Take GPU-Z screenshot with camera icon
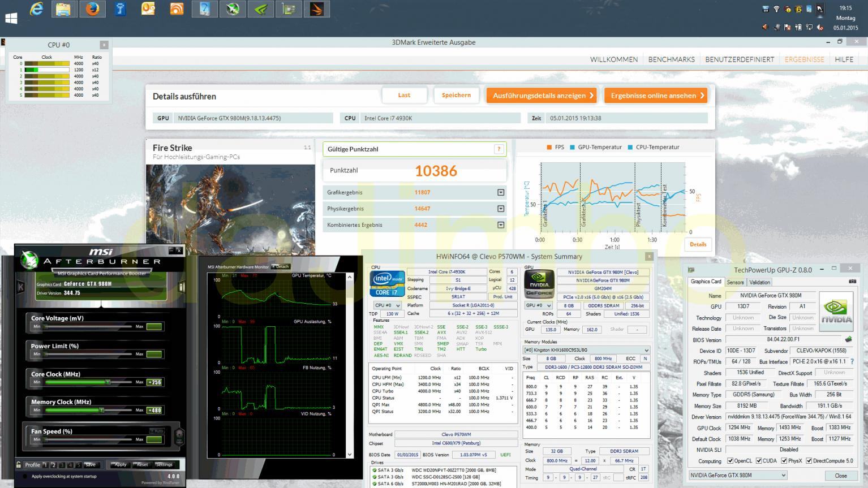Viewport: 868px width, 488px height. pyautogui.click(x=852, y=282)
